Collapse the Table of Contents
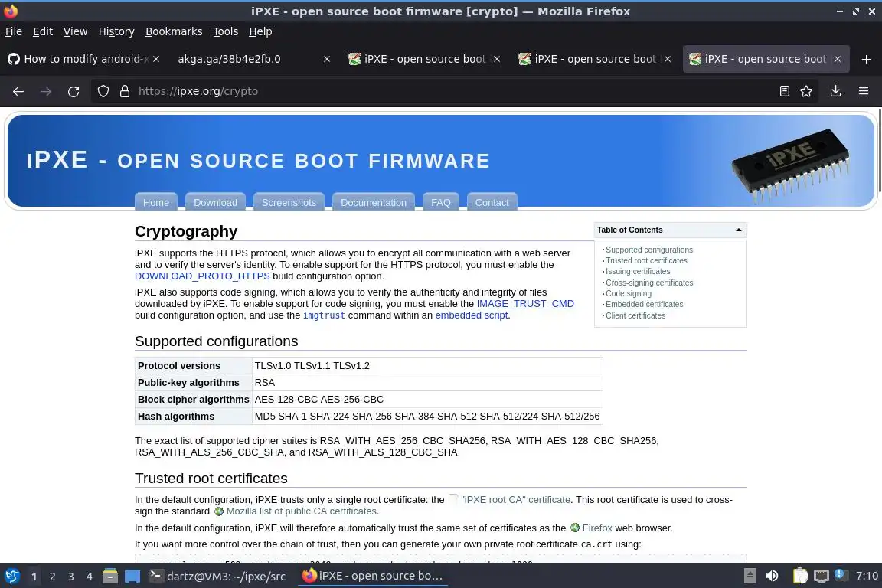Viewport: 882px width, 588px height. pos(739,230)
